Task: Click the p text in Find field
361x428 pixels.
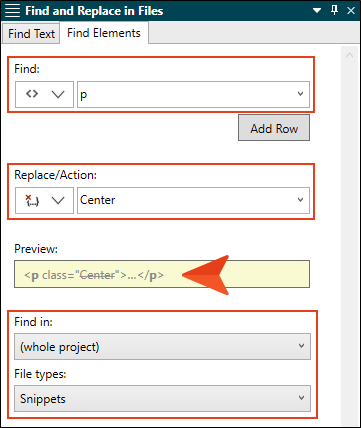Action: pyautogui.click(x=84, y=95)
